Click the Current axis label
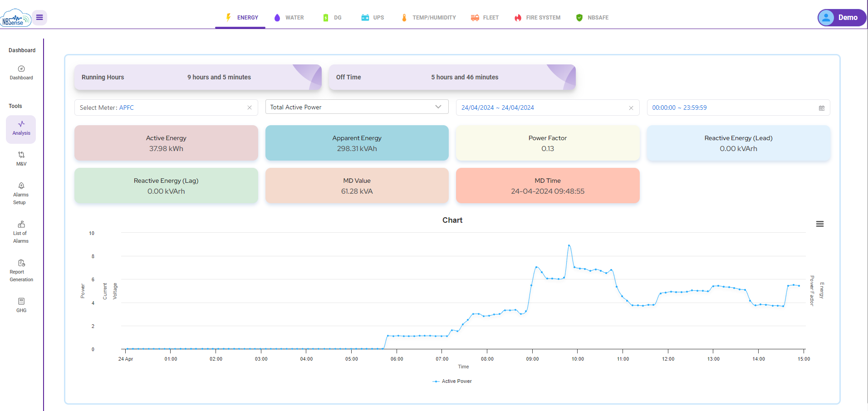Image resolution: width=868 pixels, height=411 pixels. click(105, 291)
